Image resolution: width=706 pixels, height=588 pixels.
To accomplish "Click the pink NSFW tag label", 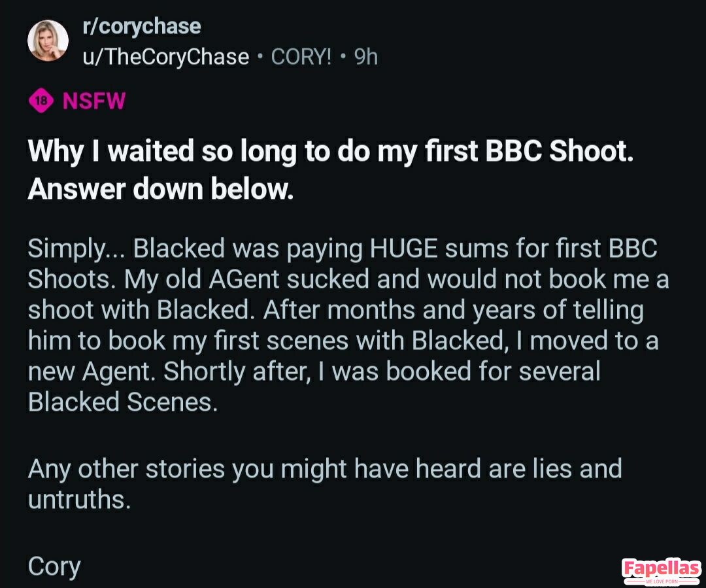I will 93,101.
